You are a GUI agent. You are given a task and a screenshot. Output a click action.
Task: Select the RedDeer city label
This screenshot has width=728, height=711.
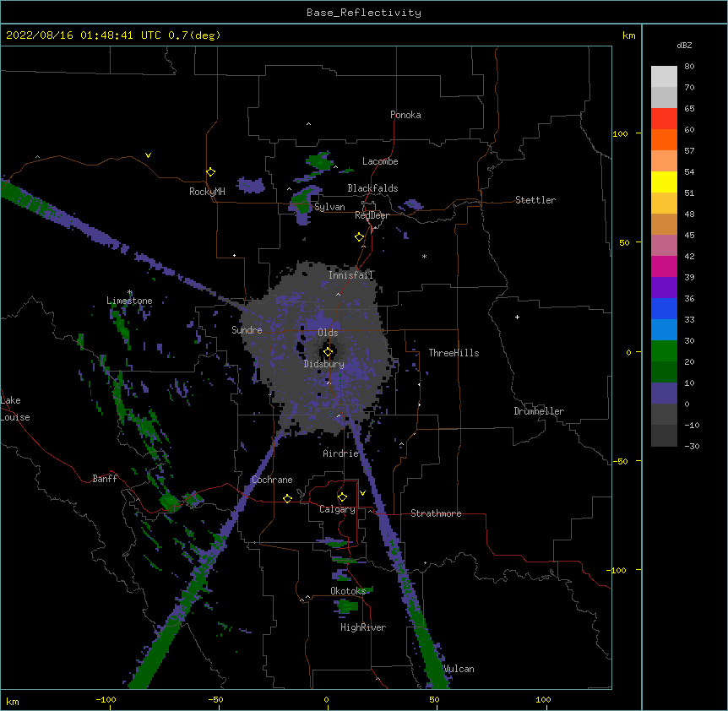tap(372, 215)
